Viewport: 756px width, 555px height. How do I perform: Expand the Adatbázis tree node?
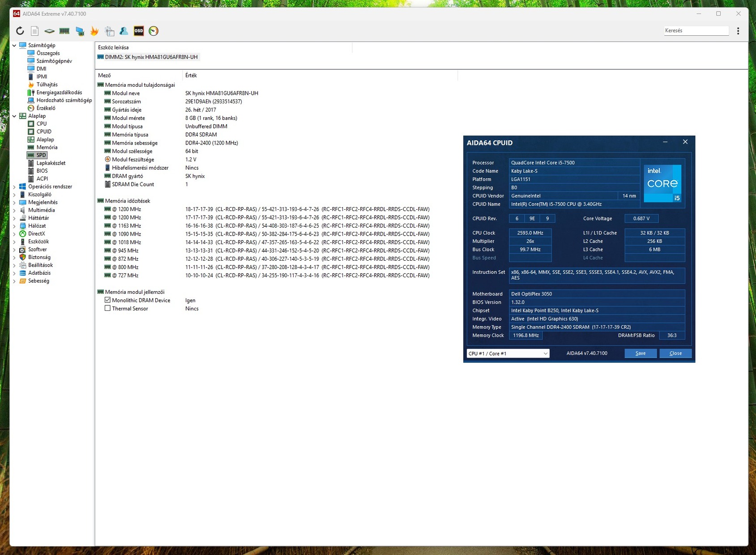tap(14, 273)
